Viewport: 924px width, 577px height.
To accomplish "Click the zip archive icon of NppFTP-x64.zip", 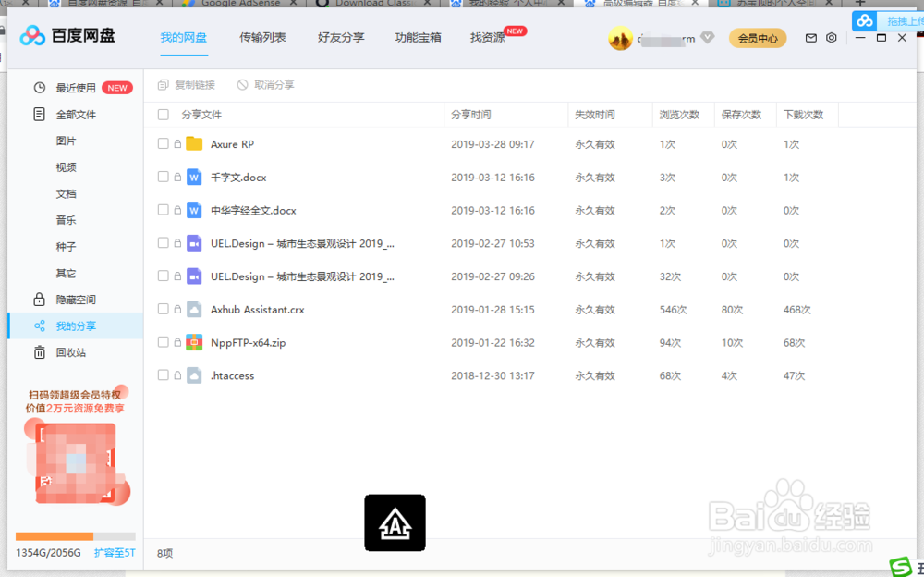I will pos(194,342).
